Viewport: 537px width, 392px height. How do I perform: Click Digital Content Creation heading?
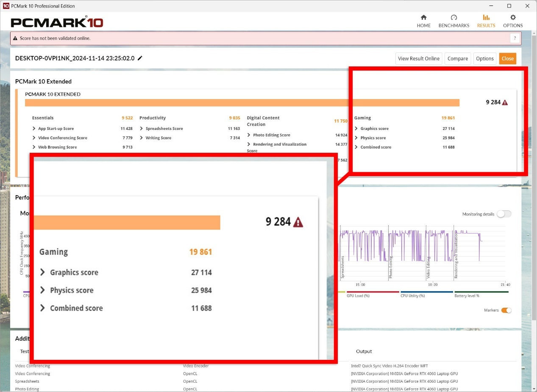coord(263,121)
